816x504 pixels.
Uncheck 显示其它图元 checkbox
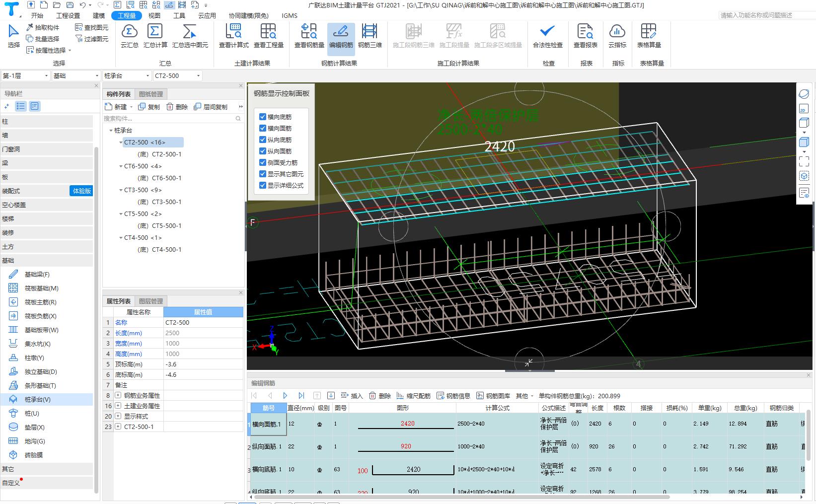point(263,174)
